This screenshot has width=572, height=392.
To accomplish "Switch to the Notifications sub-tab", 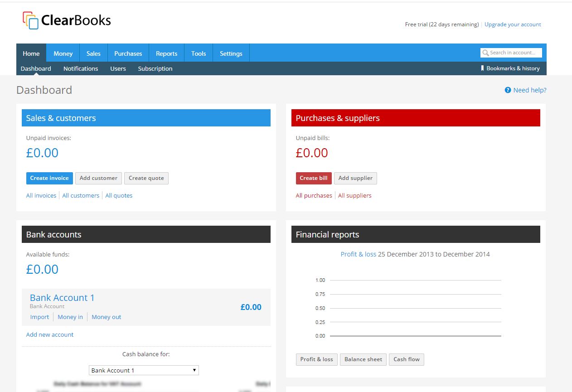I will 81,68.
